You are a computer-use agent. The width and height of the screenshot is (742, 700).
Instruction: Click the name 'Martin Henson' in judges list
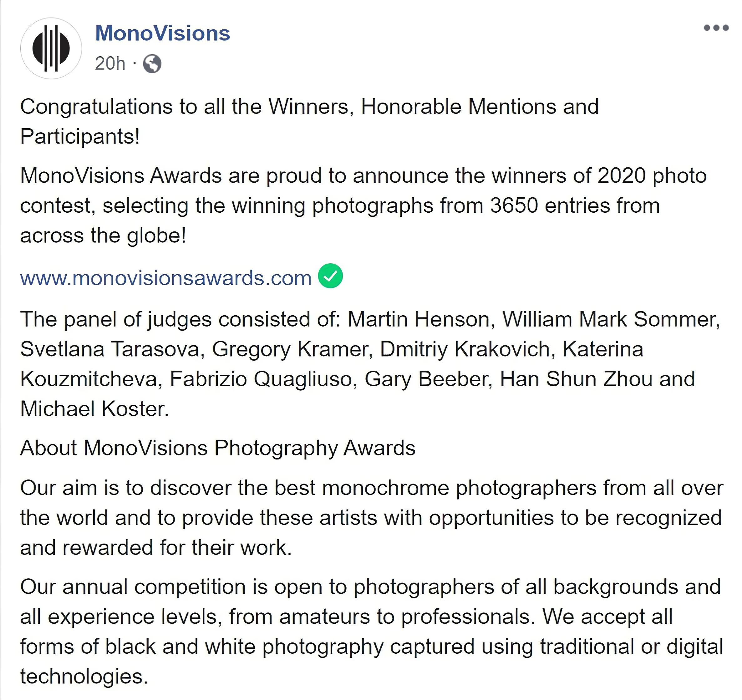tap(418, 319)
